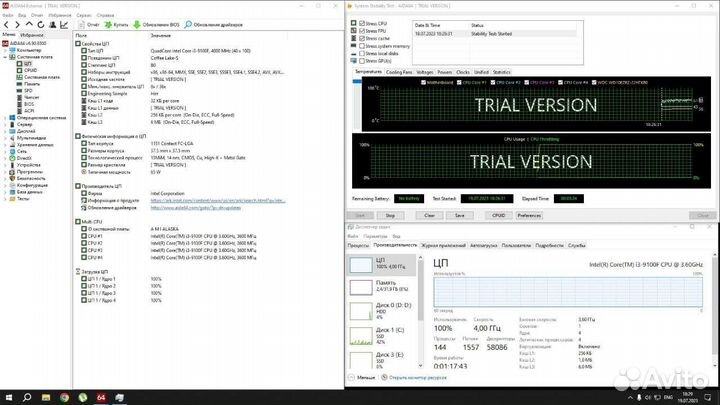Image resolution: width=720 pixels, height=405 pixels.
Task: Toggle CPU Core #4 graph checkbox
Action: coord(560,83)
